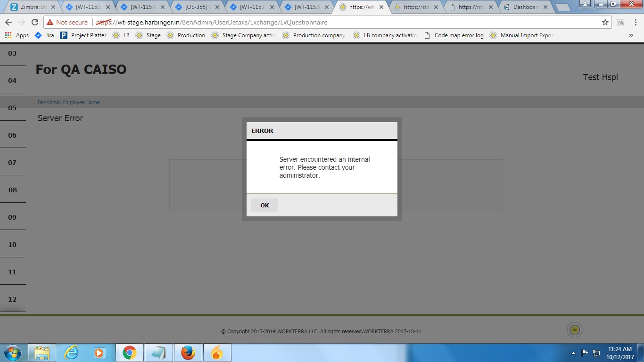Open the Stage Company activ bookmark

tap(243, 35)
